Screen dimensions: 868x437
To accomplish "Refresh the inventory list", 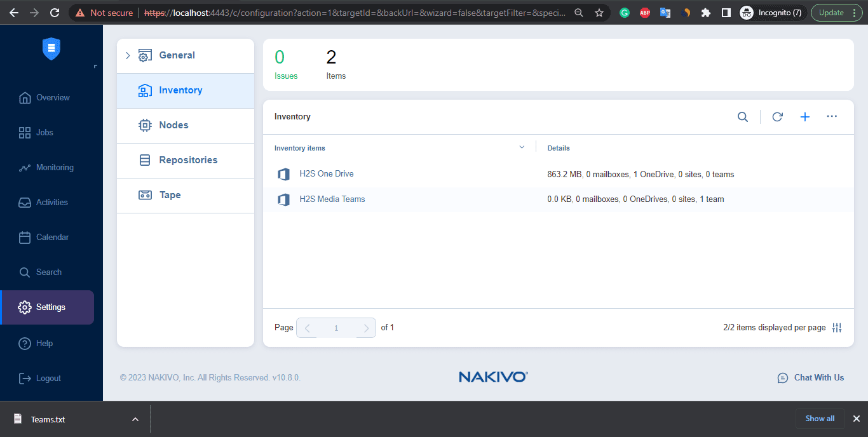I will pos(777,117).
